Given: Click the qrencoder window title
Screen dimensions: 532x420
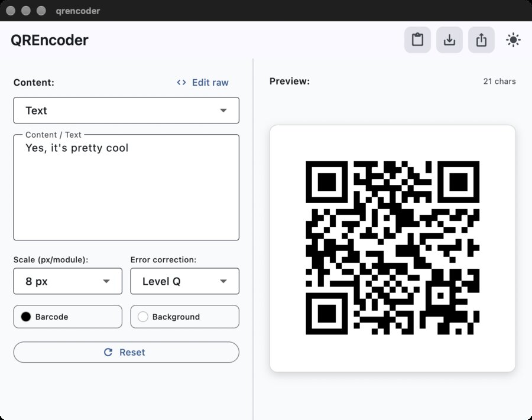Looking at the screenshot, I should pyautogui.click(x=77, y=11).
